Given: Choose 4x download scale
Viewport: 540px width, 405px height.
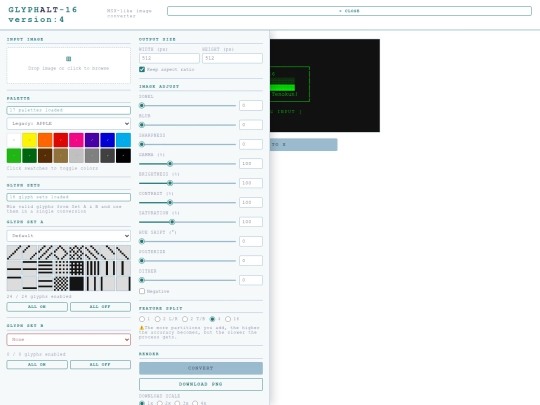Looking at the screenshot, I should [x=195, y=403].
